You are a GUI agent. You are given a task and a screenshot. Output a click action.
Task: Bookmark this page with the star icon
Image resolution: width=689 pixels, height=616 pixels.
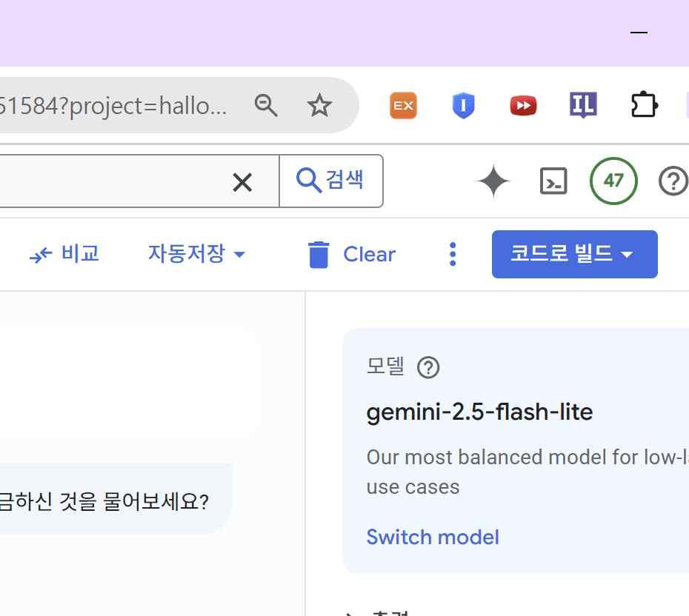pyautogui.click(x=319, y=105)
